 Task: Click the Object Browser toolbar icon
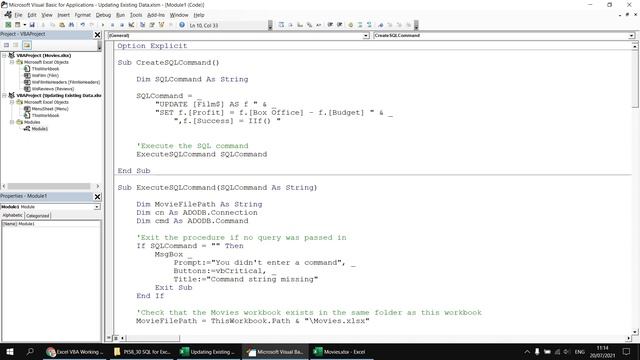pos(161,25)
